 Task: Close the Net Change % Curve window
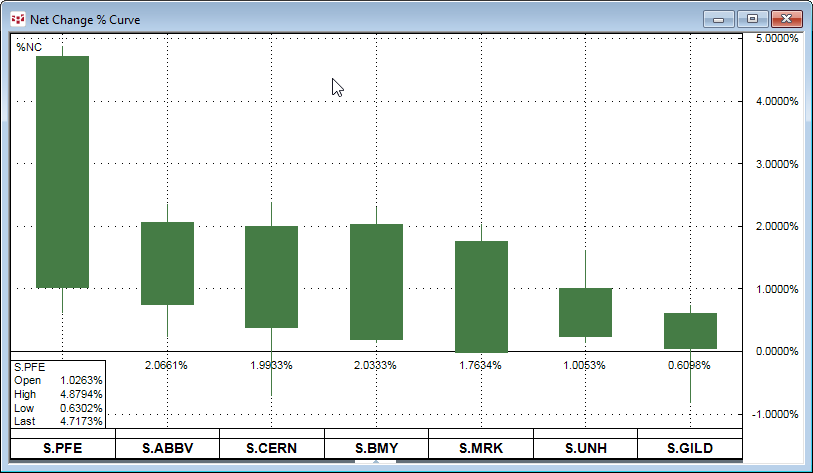[x=786, y=18]
